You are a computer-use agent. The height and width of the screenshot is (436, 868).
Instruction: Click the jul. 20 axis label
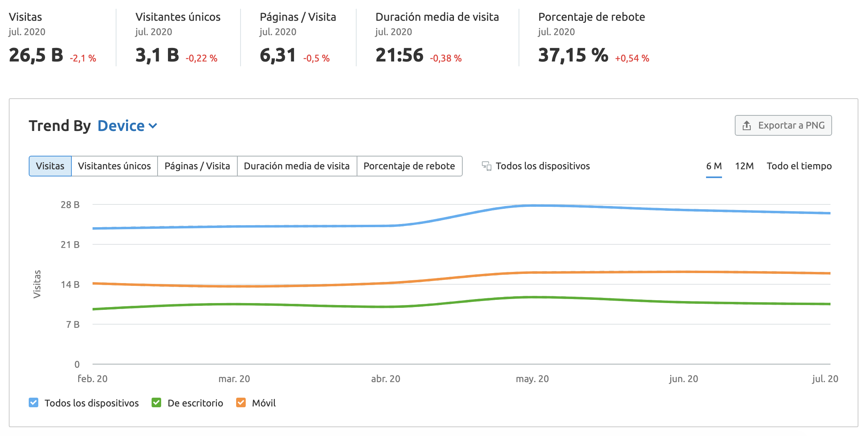(825, 379)
